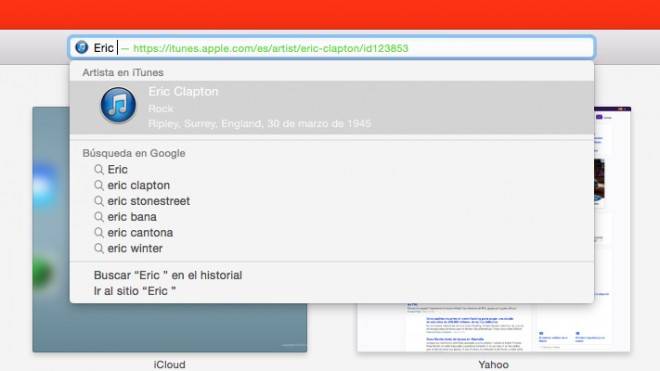
Task: Open the iCloud favorites thumbnail
Action: pyautogui.click(x=170, y=230)
